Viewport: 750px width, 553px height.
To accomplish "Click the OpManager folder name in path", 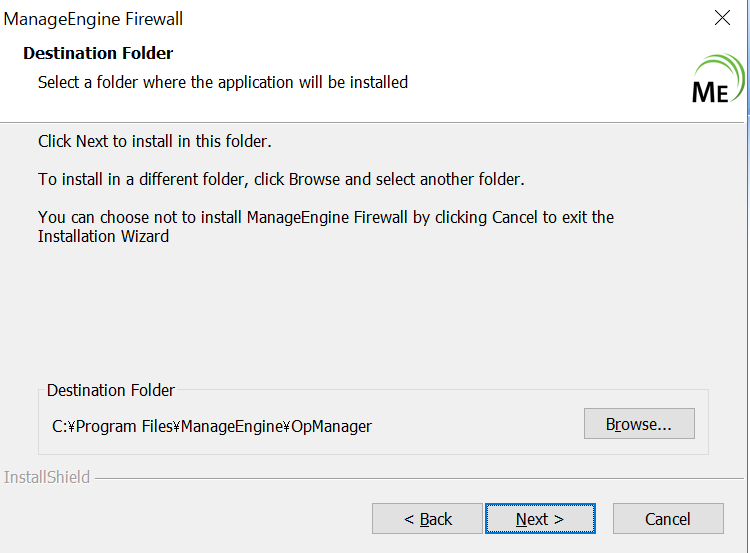I will 331,426.
